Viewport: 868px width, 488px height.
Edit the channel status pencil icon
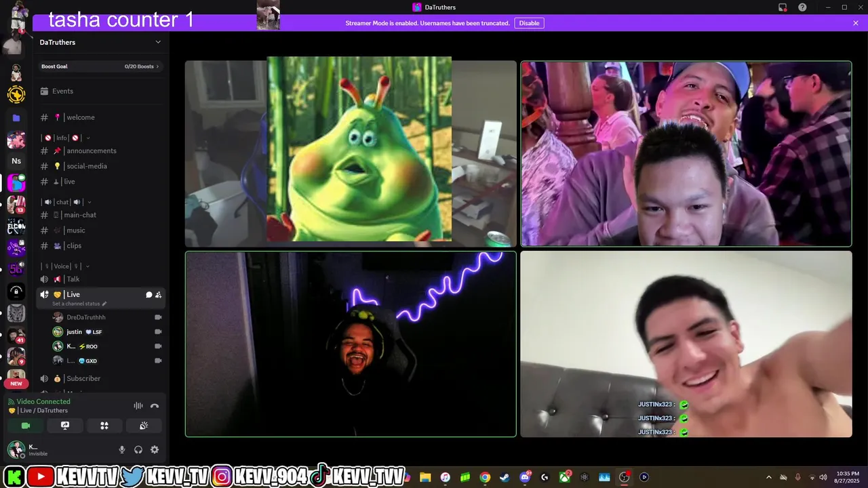pyautogui.click(x=104, y=304)
